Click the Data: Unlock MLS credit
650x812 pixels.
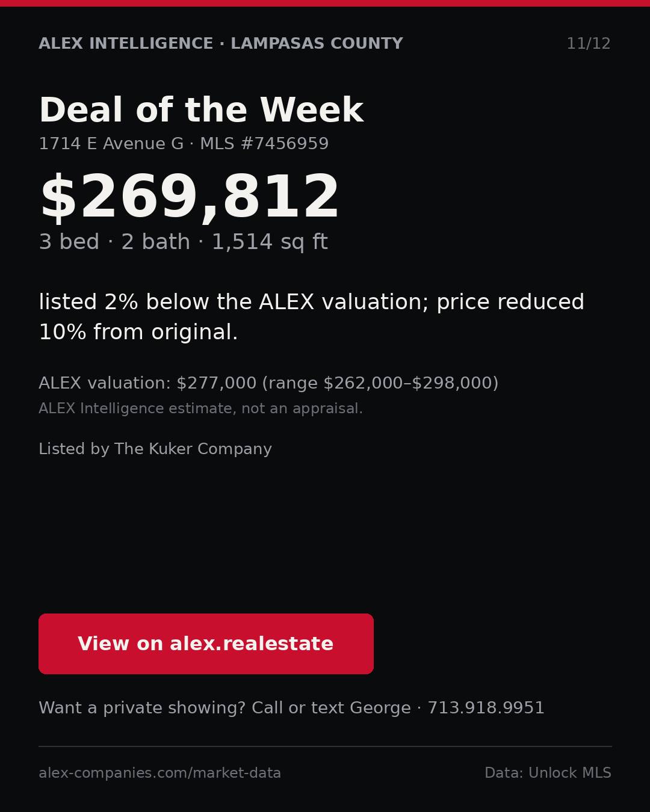[x=548, y=774]
